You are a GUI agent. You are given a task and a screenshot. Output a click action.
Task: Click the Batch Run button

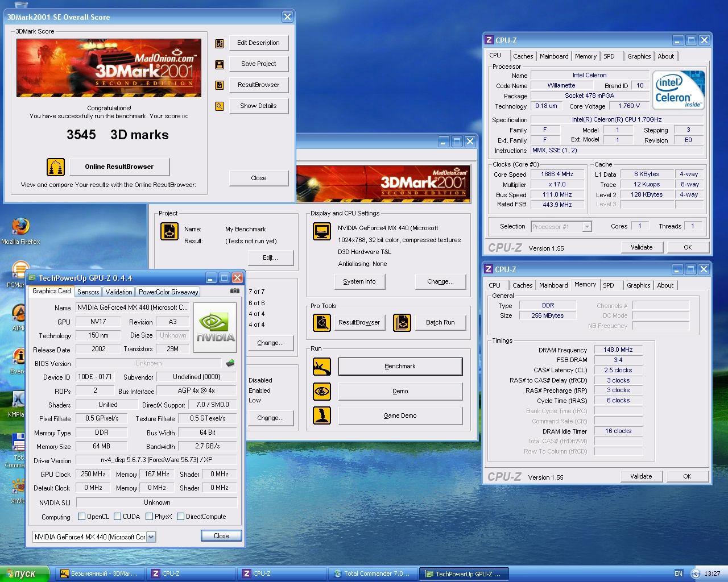pyautogui.click(x=440, y=322)
